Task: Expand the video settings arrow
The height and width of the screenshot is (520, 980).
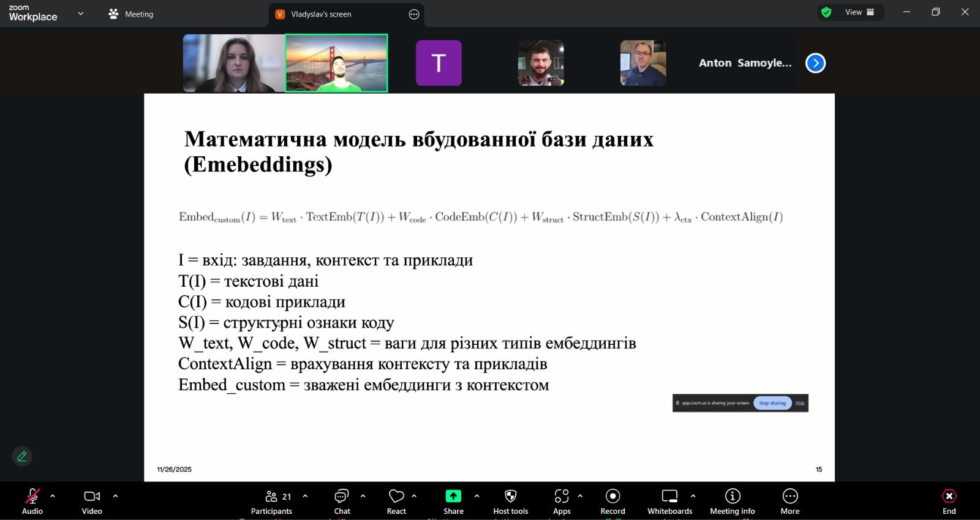Action: click(x=115, y=496)
